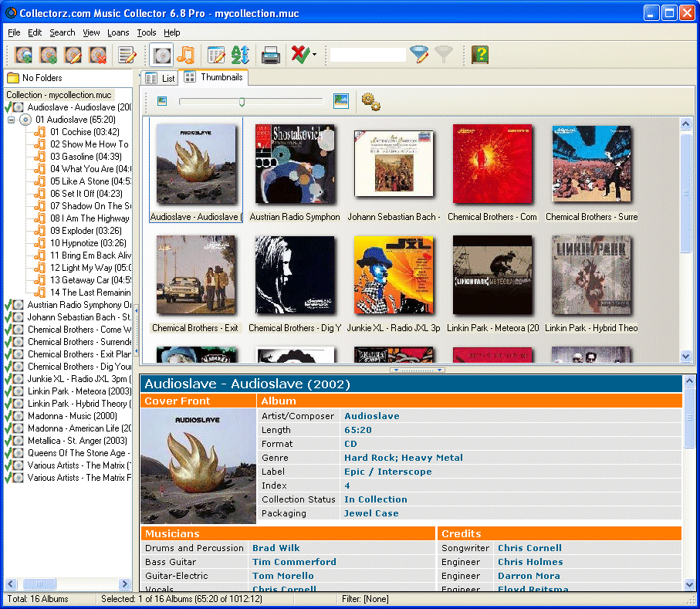This screenshot has width=700, height=609.
Task: Collapse the 01 Audioslave disc node
Action: pos(11,120)
